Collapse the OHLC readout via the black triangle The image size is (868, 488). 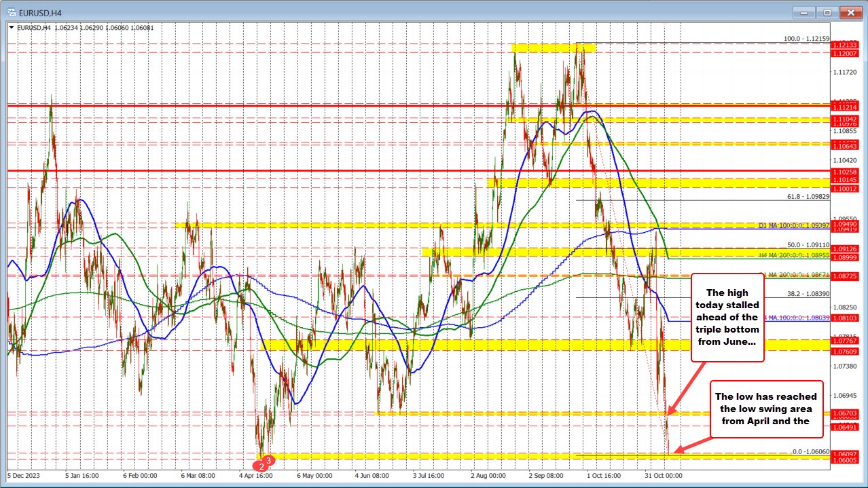(x=12, y=28)
